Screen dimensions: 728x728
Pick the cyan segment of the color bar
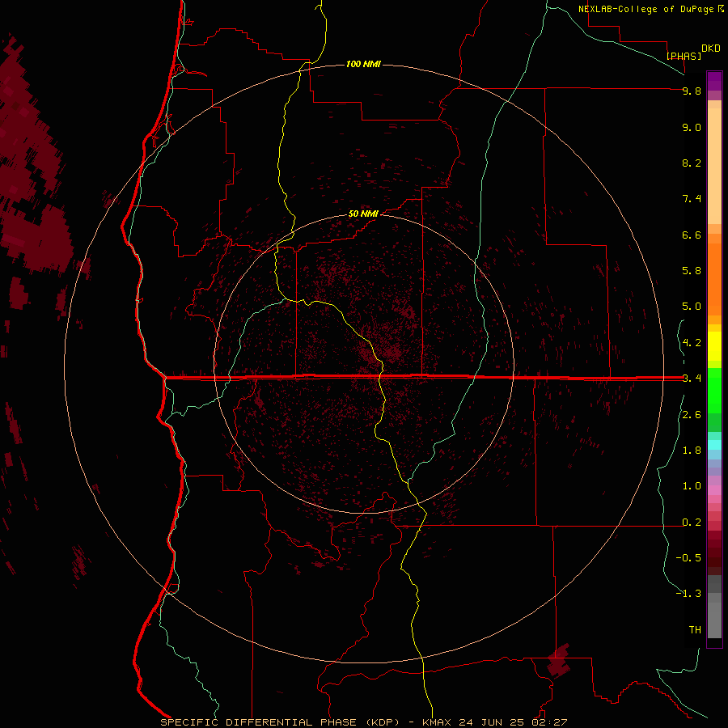point(714,445)
